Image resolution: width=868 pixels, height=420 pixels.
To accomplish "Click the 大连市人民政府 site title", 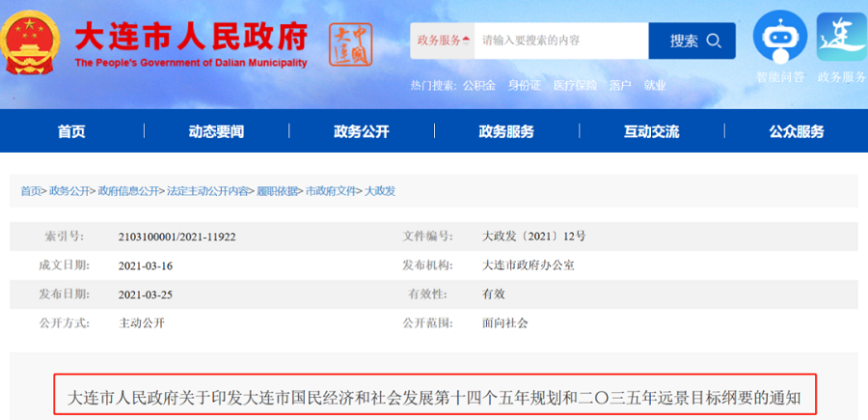I will pos(190,39).
